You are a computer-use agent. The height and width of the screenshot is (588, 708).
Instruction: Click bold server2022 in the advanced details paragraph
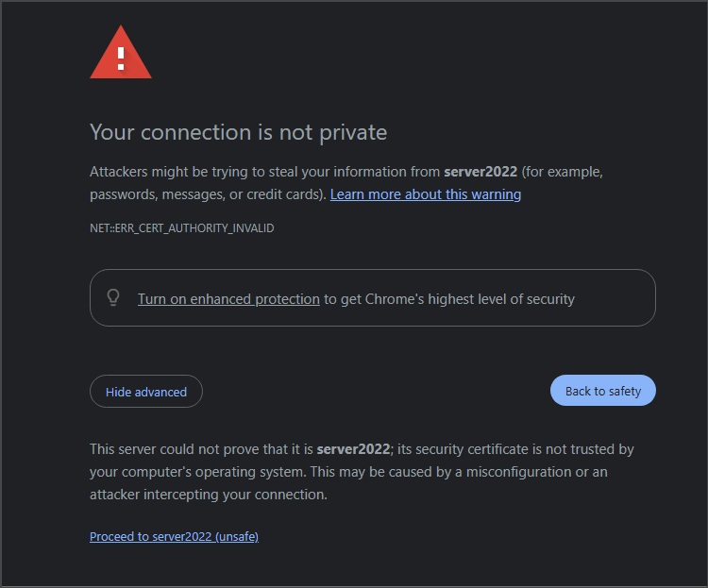tap(353, 449)
